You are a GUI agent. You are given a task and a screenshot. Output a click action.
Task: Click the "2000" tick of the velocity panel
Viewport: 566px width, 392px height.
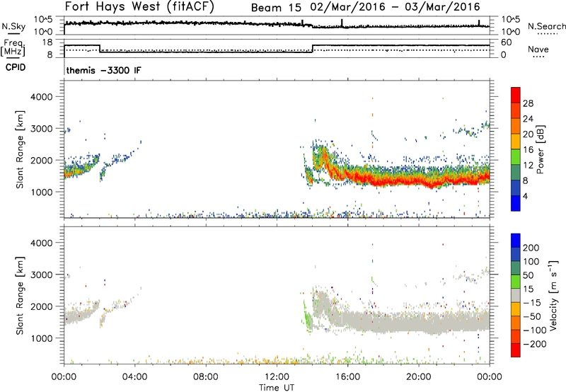pyautogui.click(x=42, y=306)
